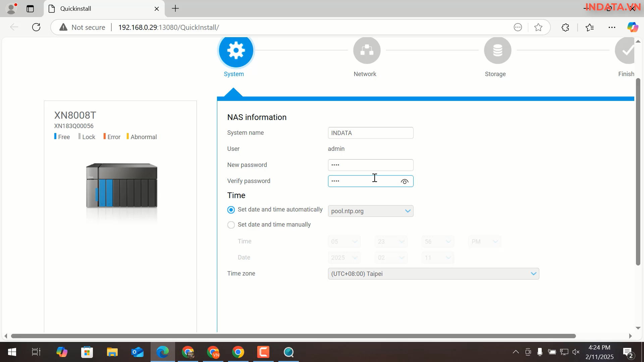Click the Finish step label

point(626,74)
